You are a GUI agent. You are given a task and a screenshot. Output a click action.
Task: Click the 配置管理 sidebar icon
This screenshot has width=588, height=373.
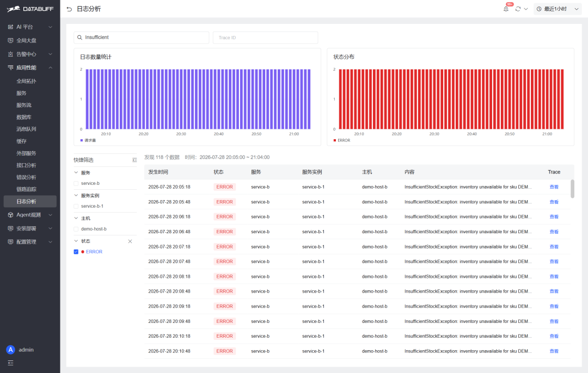click(10, 242)
